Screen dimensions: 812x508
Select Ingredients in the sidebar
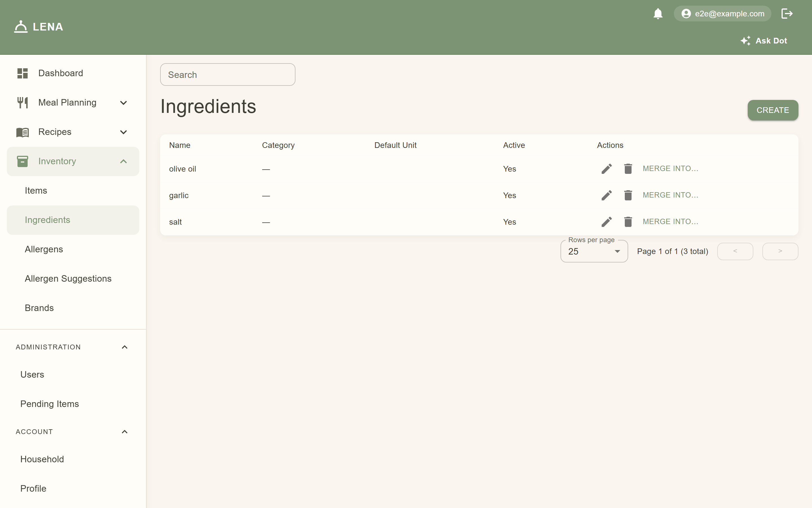pos(73,220)
